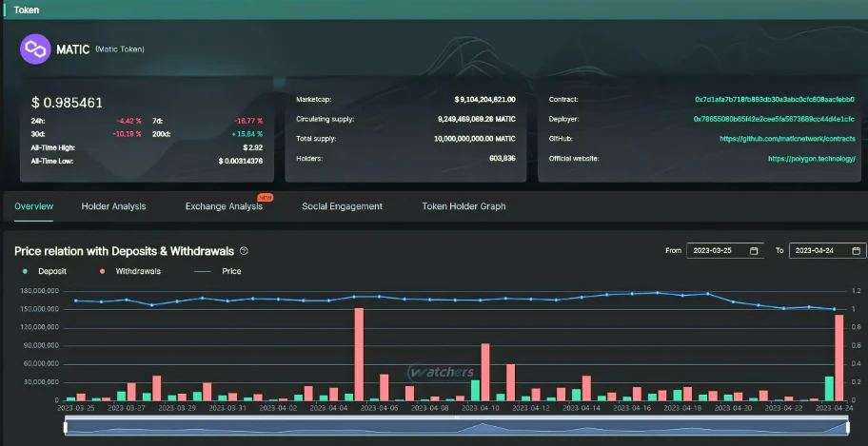
Task: Click the tall withdrawals bar near 2023-04-05
Action: click(359, 353)
